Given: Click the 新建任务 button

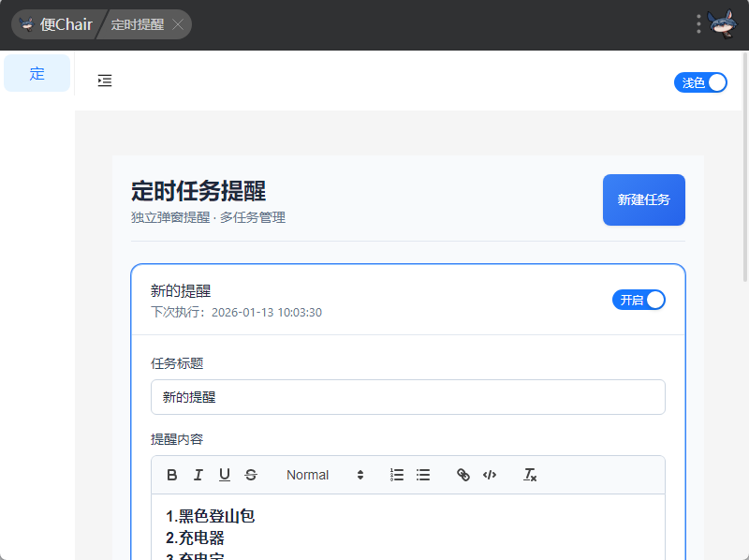Looking at the screenshot, I should point(644,199).
